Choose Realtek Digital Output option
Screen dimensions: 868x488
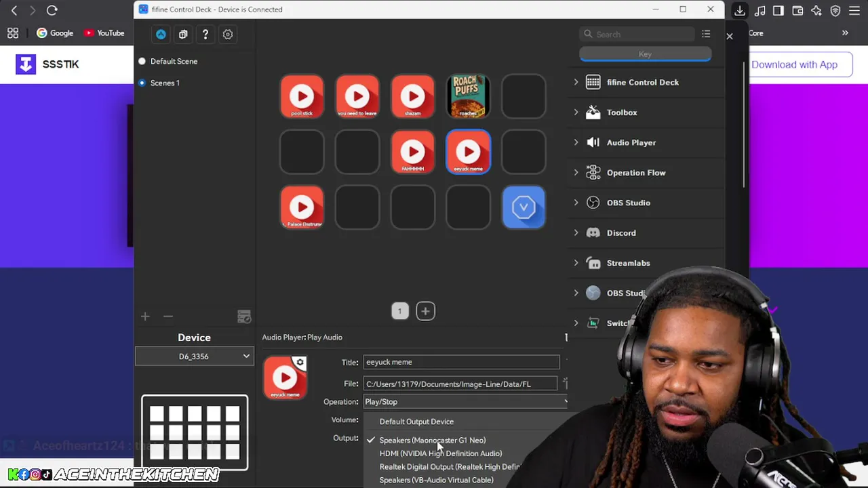pyautogui.click(x=450, y=467)
